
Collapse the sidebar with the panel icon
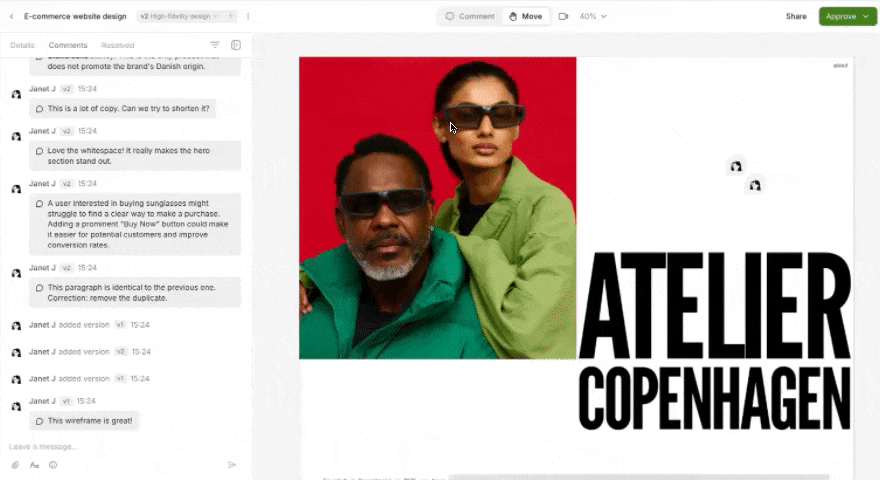pyautogui.click(x=236, y=45)
